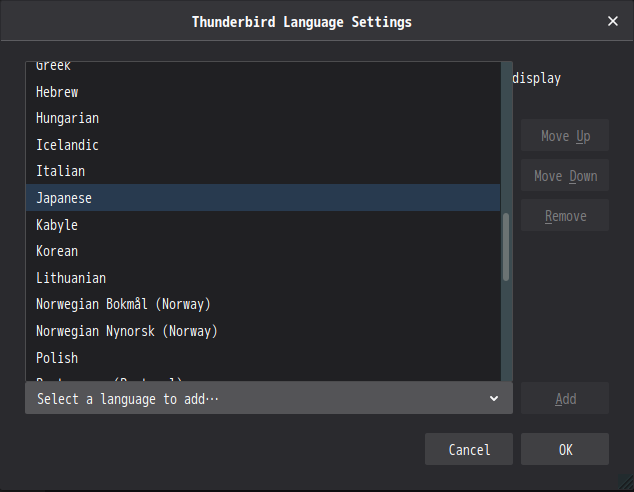Close the Thunderbird Language Settings dialog

(613, 21)
